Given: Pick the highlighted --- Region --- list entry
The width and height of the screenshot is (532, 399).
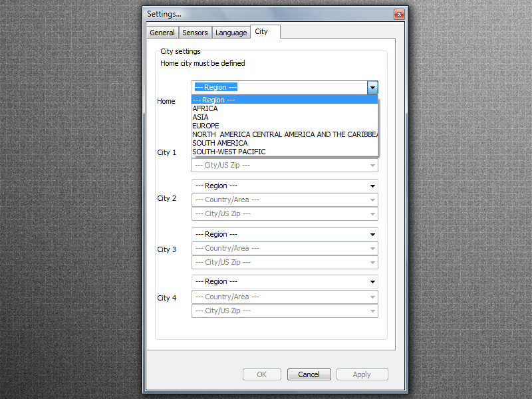Looking at the screenshot, I should pyautogui.click(x=214, y=100).
